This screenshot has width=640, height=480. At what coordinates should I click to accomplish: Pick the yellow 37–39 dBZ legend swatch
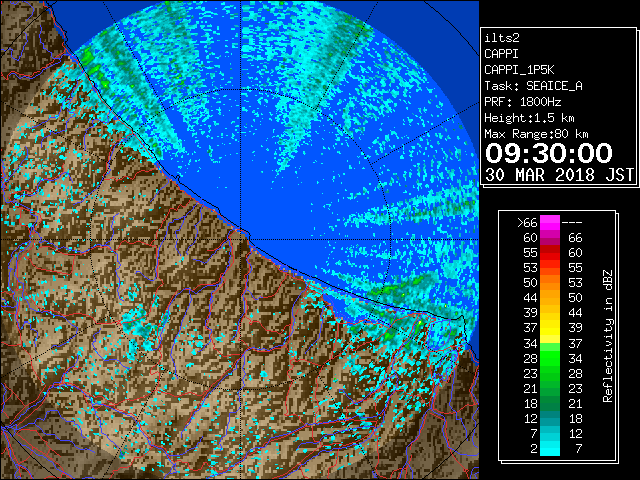point(550,328)
